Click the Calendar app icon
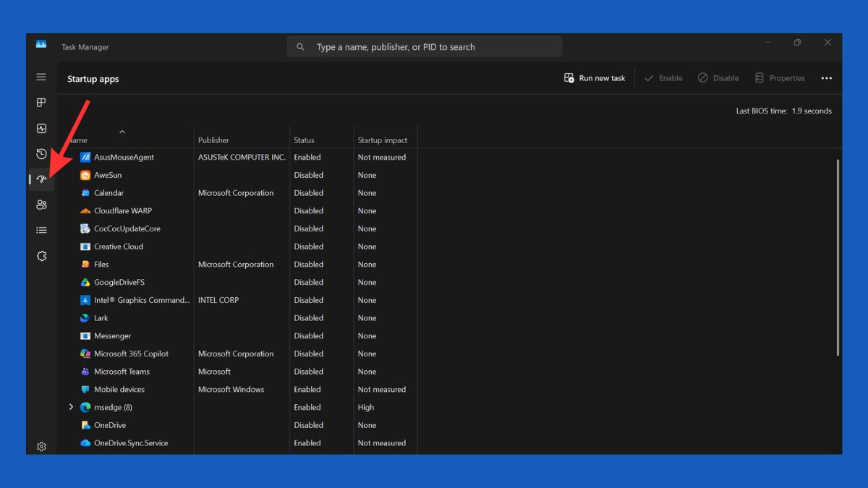 pyautogui.click(x=85, y=193)
